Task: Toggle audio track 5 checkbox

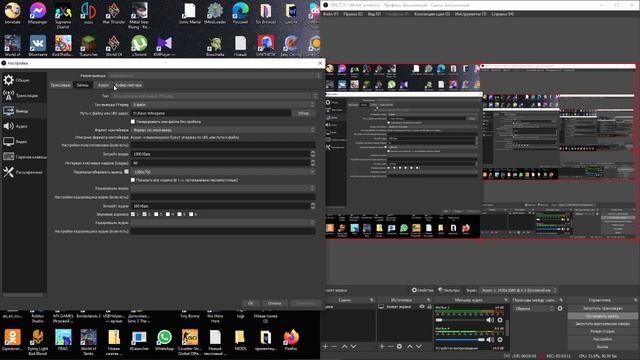Action: pos(179,214)
